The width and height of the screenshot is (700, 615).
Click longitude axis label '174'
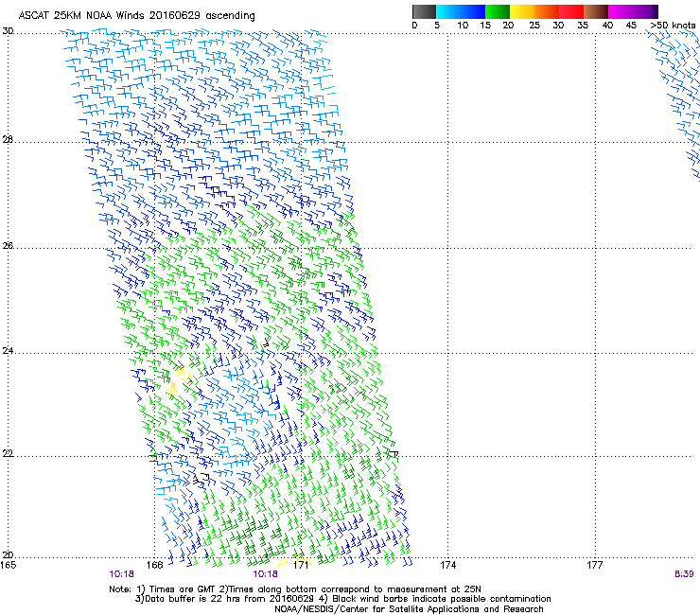coord(447,565)
